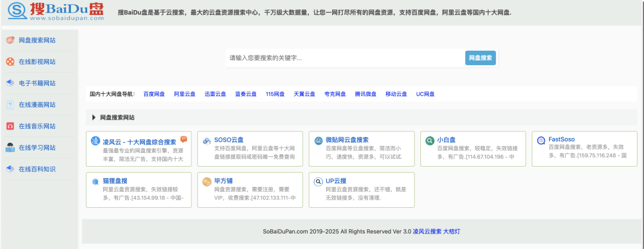Viewport: 644px width, 249px height.
Task: Click the 在线影视网站 film reel icon
Action: click(10, 62)
